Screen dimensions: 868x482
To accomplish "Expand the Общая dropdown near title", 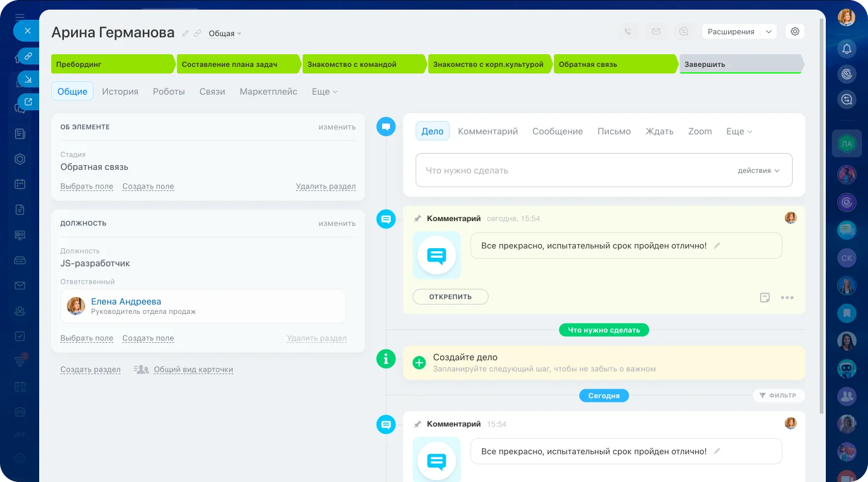I will coord(225,34).
